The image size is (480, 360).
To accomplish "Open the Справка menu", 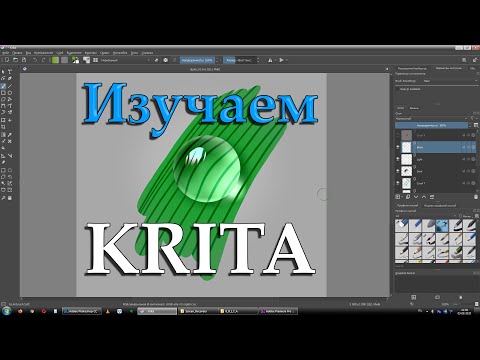I will (x=147, y=53).
